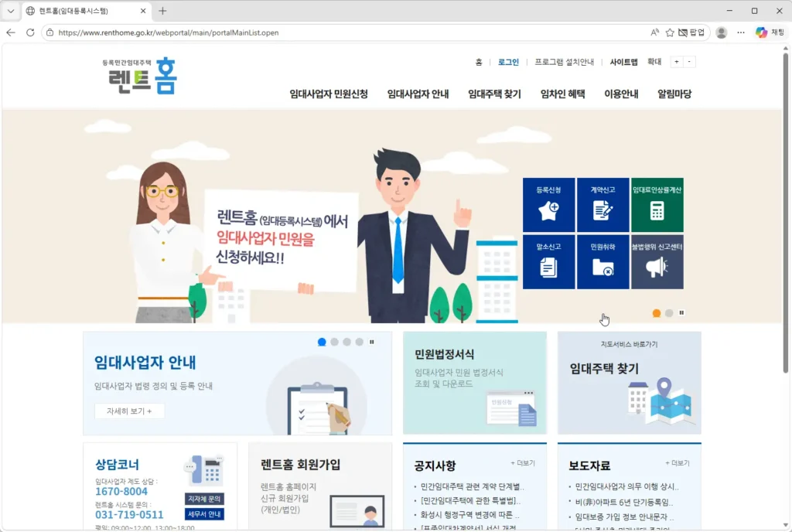The image size is (792, 532).
Task: Open the 임차인 혜택 menu
Action: (563, 94)
